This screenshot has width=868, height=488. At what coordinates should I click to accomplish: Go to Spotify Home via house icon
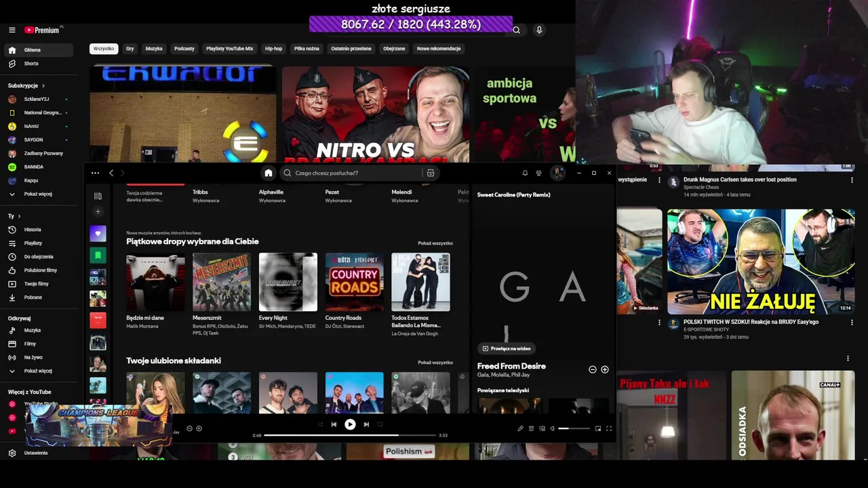click(x=269, y=173)
